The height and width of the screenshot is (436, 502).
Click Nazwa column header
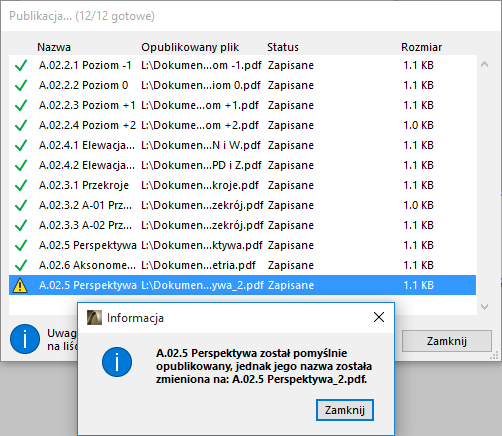[54, 47]
